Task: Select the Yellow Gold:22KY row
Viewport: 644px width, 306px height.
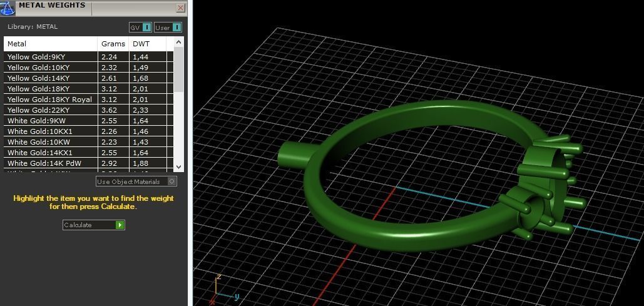Action: 88,110
